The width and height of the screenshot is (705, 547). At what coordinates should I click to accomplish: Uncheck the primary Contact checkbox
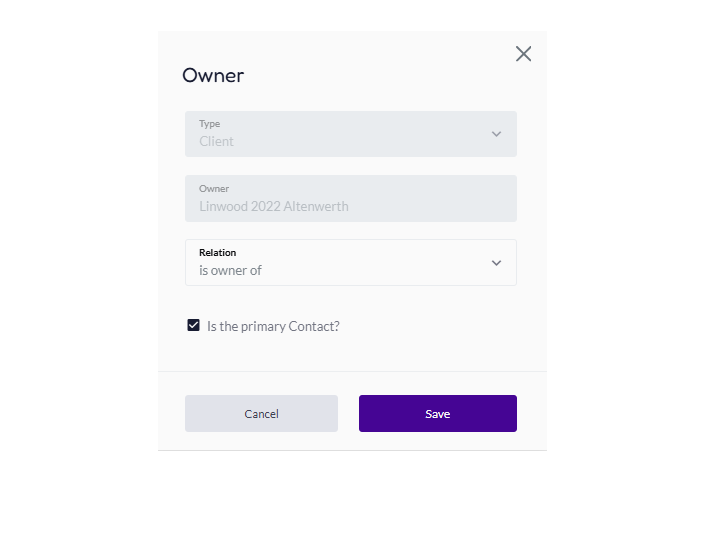pyautogui.click(x=193, y=325)
